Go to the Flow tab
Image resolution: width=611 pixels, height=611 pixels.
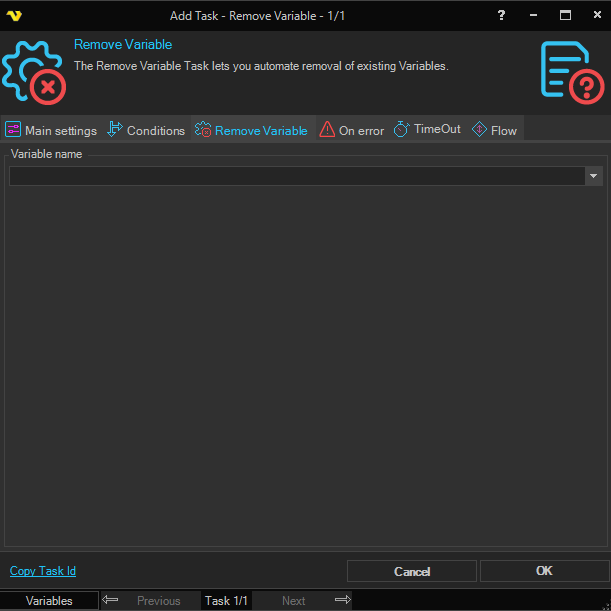pyautogui.click(x=495, y=130)
